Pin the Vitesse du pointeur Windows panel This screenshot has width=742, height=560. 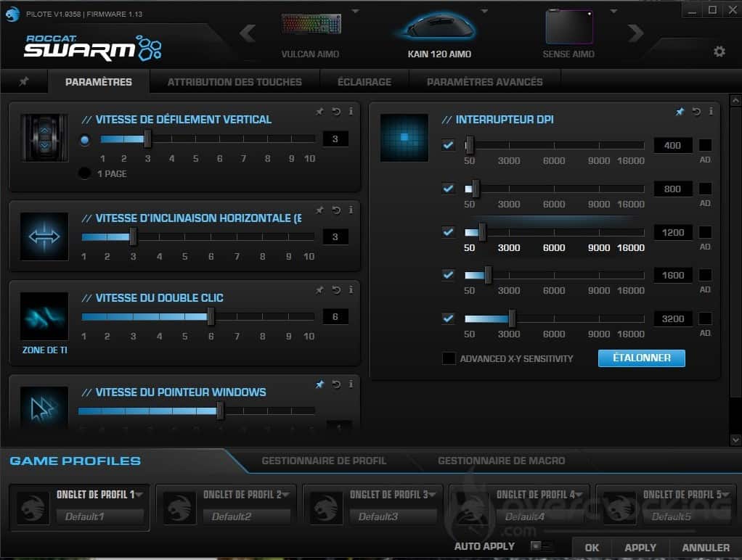point(319,384)
